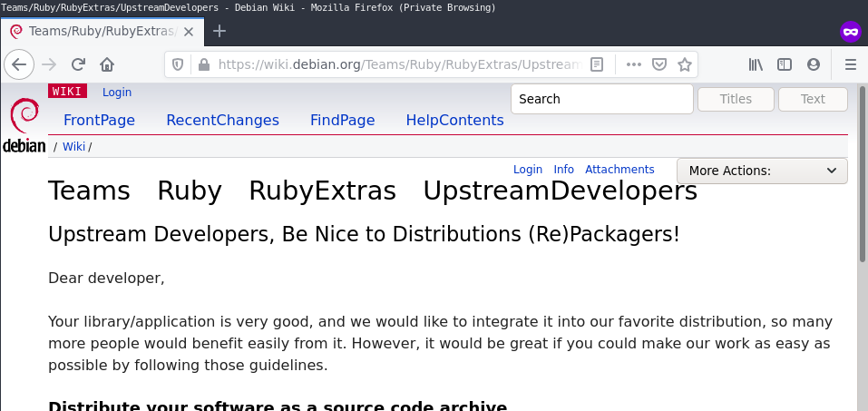Screen dimensions: 868x411
Task: Close the Teams/Ruby/RubyExtras tab
Action: (x=189, y=32)
